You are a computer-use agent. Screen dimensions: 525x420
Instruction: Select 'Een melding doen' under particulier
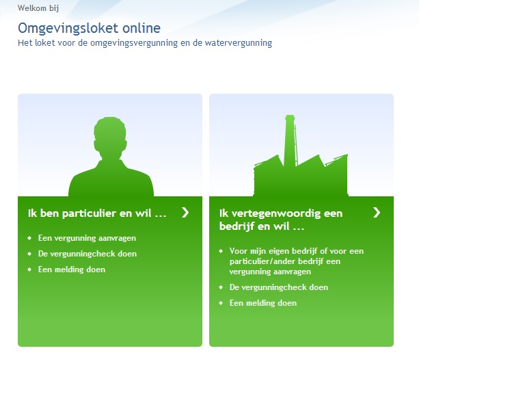[x=72, y=270]
